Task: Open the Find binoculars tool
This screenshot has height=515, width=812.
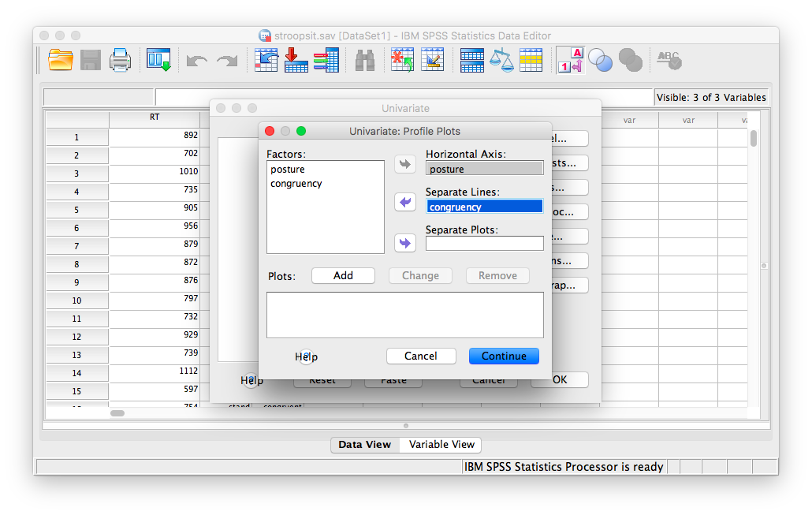Action: (x=364, y=61)
